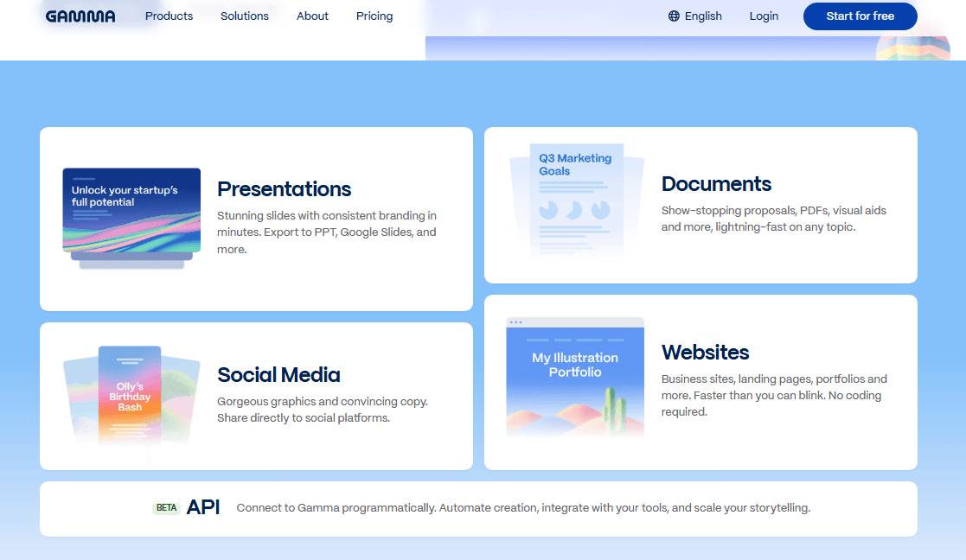The image size is (966, 560).
Task: Click the Login link
Action: tap(764, 16)
